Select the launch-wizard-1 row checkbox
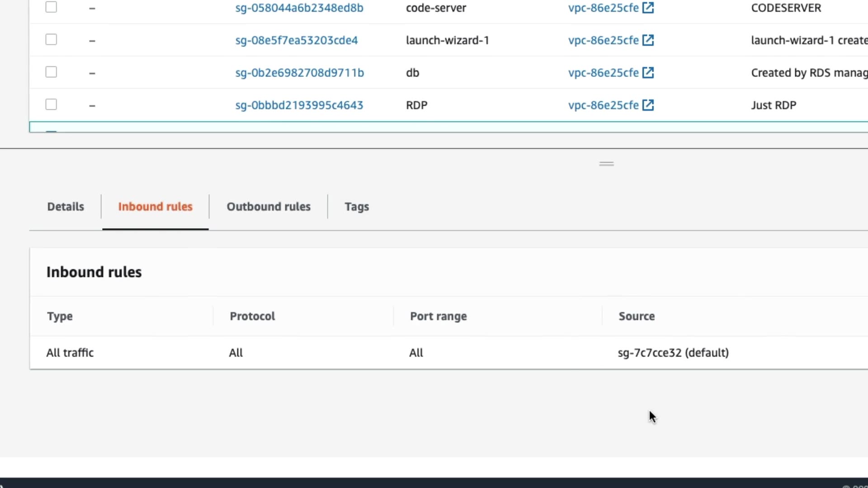868x488 pixels. [x=51, y=40]
